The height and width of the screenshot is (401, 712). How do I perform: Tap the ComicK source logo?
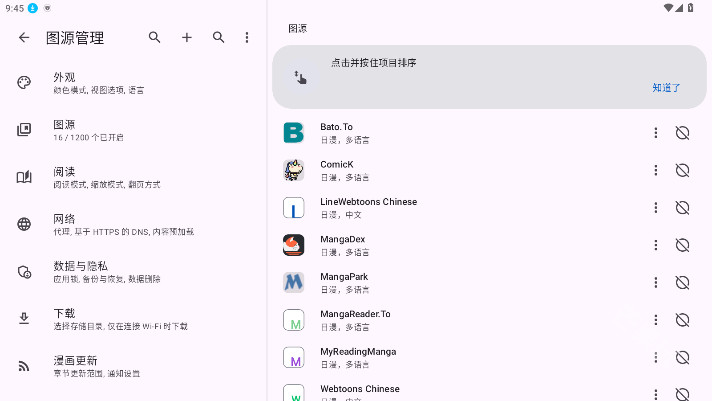(x=293, y=170)
